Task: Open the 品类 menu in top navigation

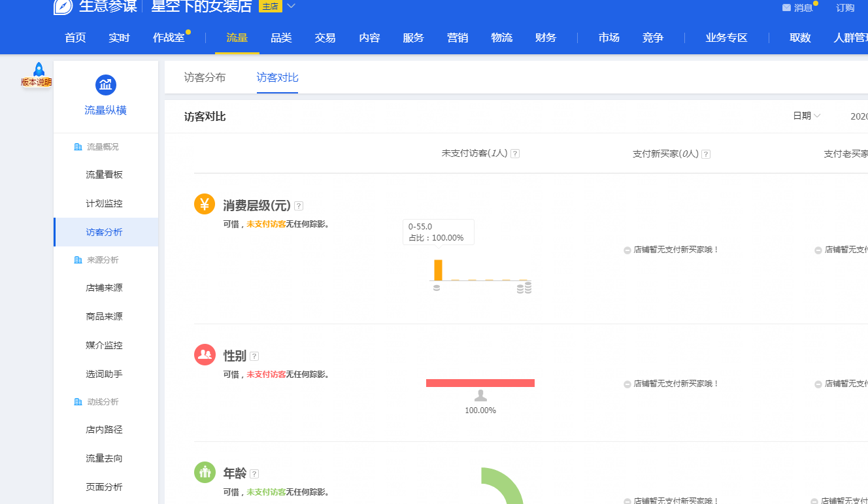Action: (281, 38)
